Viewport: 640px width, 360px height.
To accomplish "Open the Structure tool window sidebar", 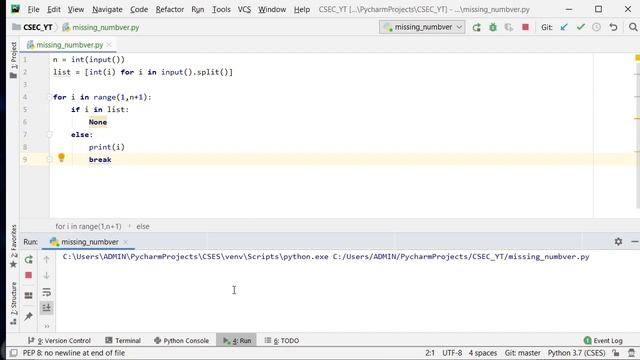I will 13,303.
